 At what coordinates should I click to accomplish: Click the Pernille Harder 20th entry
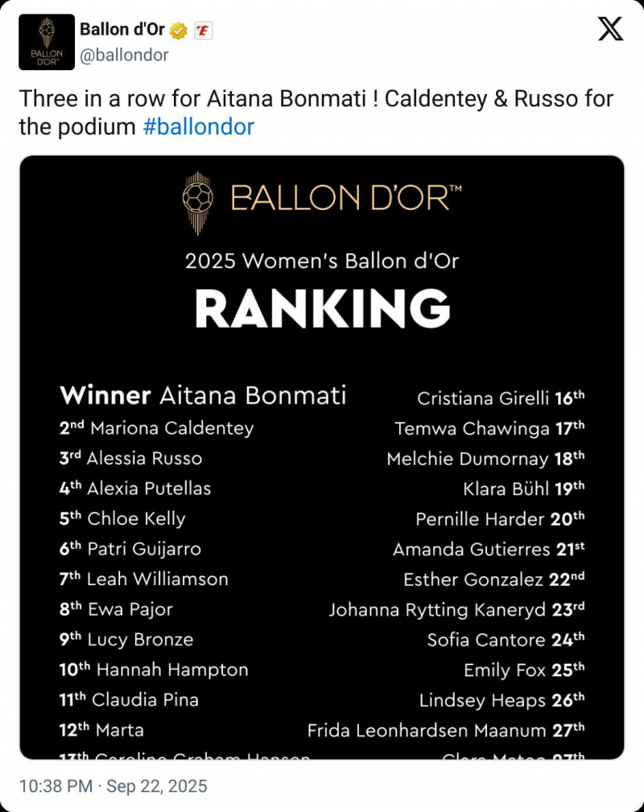[x=499, y=519]
